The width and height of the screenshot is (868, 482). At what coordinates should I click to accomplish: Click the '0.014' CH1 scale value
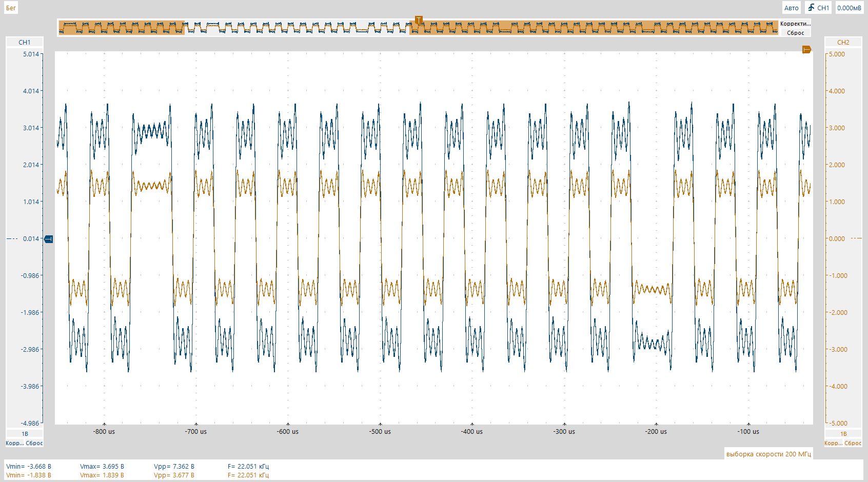(x=31, y=238)
